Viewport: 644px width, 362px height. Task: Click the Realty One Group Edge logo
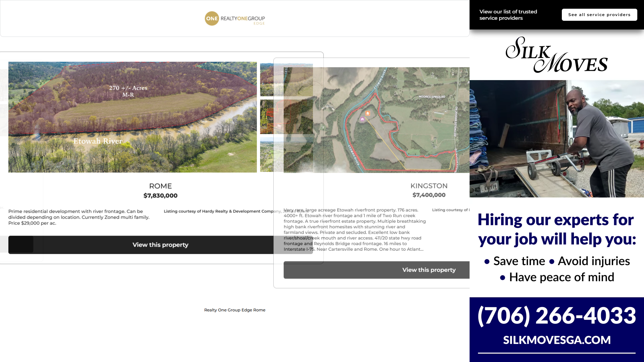pos(235,19)
